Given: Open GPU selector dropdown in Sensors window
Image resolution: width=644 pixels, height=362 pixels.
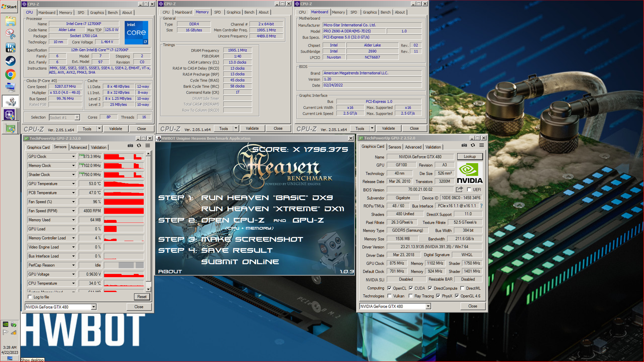Looking at the screenshot, I should click(94, 307).
